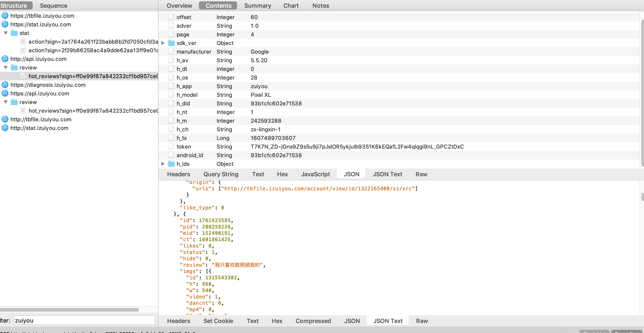The height and width of the screenshot is (333, 644).
Task: Select the selected hot_reviews request under http://api.izuiyou.com
Action: 79,76
